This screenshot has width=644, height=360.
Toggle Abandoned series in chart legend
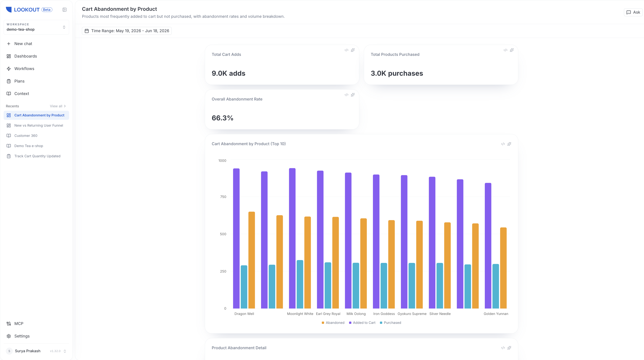333,323
